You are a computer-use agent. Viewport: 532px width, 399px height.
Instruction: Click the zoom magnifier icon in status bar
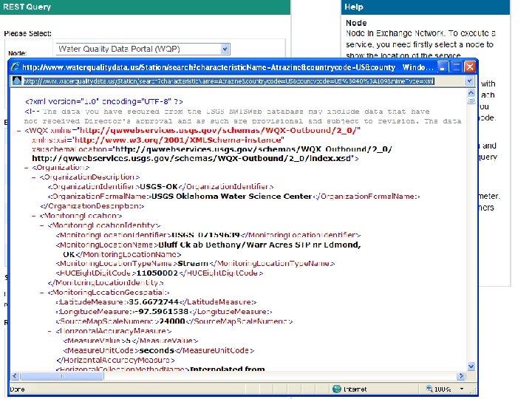point(429,389)
